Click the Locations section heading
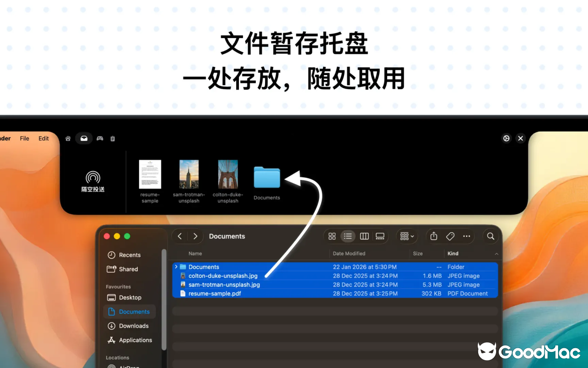The image size is (588, 368). pos(118,357)
